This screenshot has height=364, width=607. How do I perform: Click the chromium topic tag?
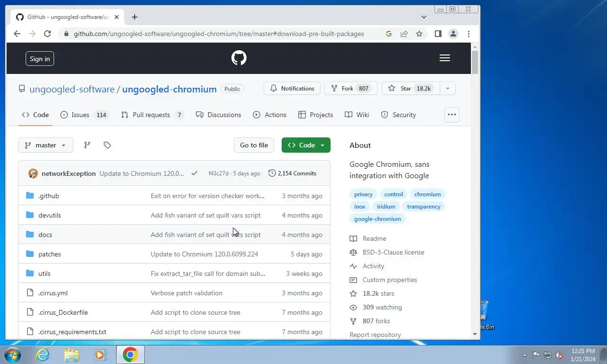point(427,194)
